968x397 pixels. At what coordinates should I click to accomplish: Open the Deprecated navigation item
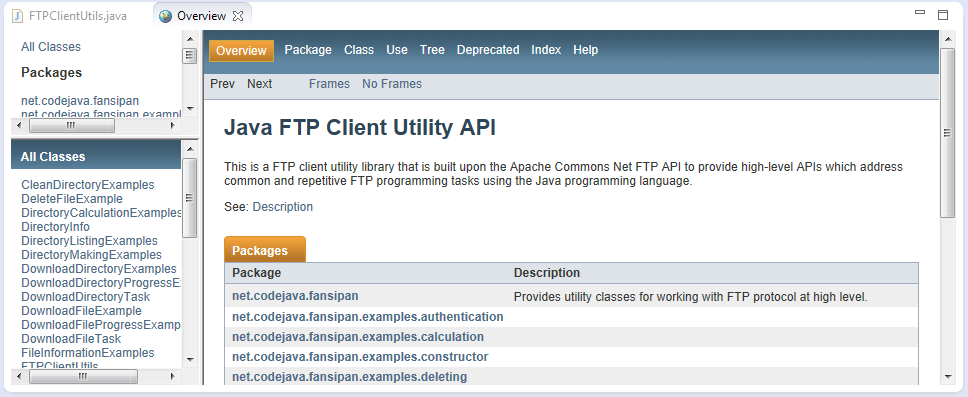click(488, 50)
